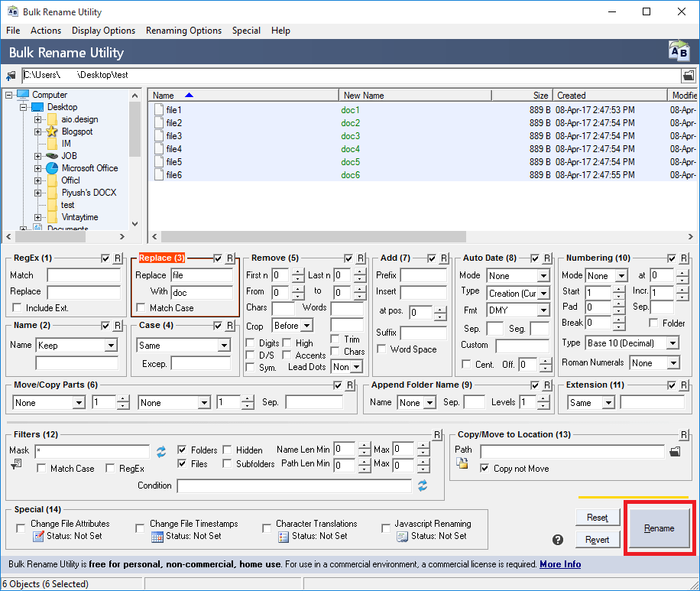Open the Case (4) Same dropdown

click(224, 346)
